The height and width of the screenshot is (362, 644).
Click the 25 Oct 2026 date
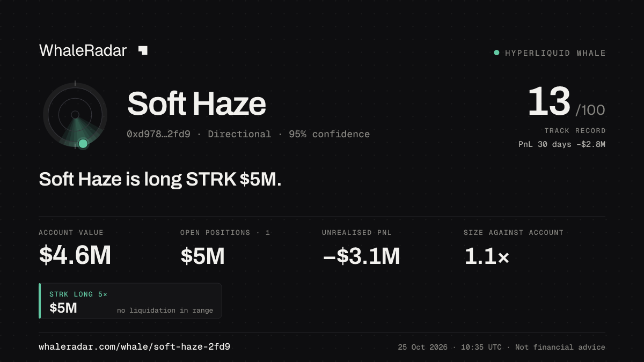point(423,348)
